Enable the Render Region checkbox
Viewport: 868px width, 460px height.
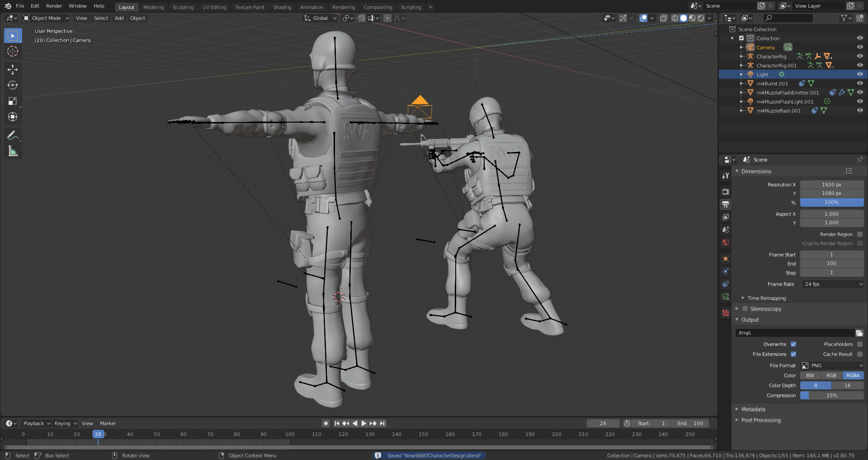coord(860,234)
